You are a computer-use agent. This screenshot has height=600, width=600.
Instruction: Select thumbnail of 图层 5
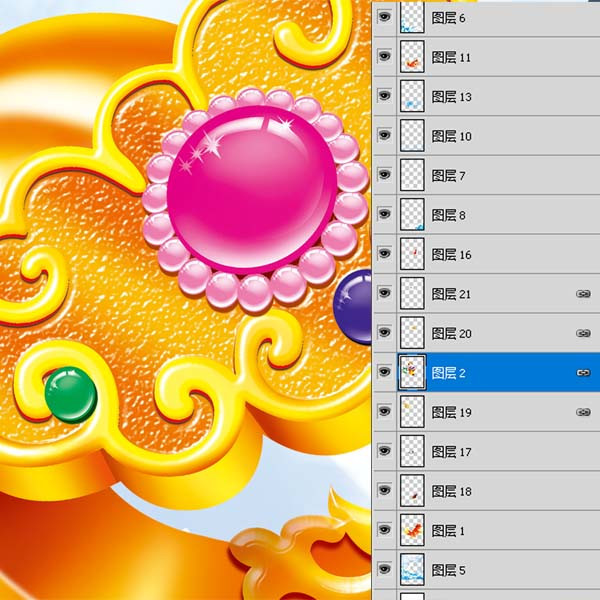(412, 569)
